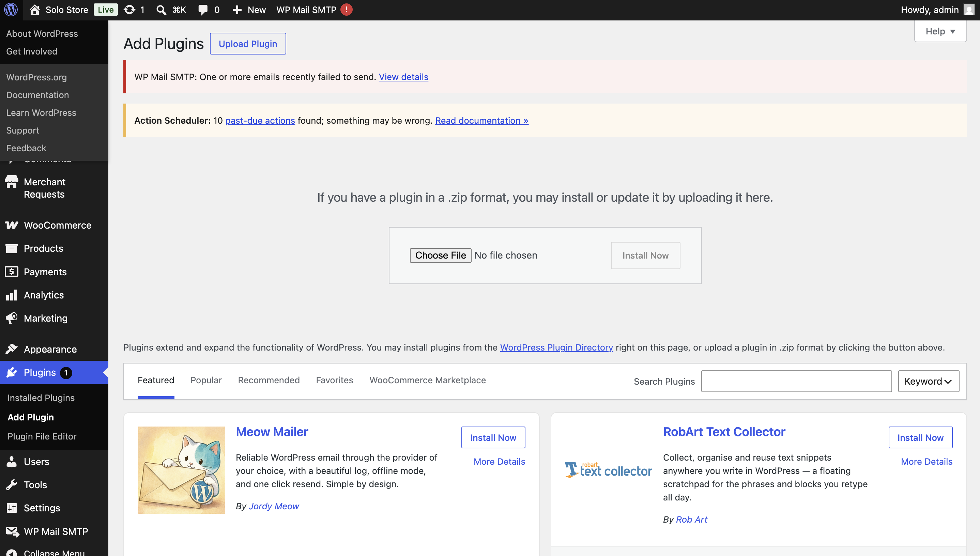The image size is (980, 556).
Task: Click Get Involved menu entry
Action: 32,51
